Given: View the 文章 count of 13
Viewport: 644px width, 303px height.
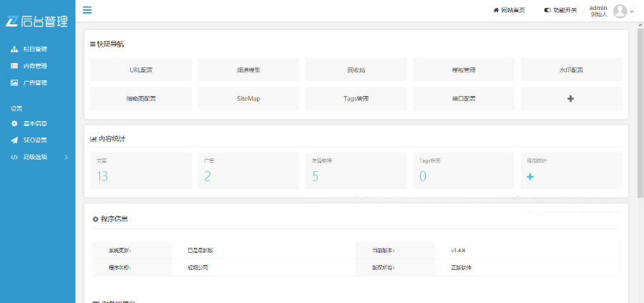Looking at the screenshot, I should coord(102,175).
